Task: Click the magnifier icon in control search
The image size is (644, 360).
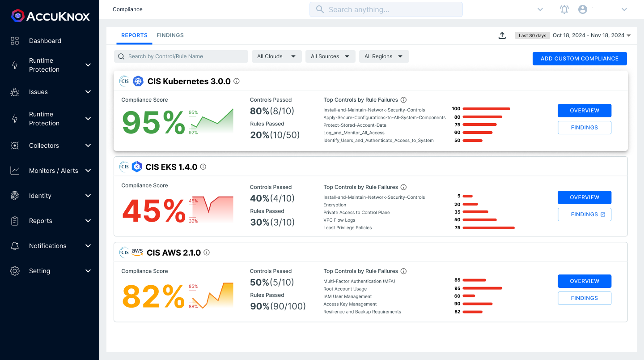Action: tap(121, 56)
